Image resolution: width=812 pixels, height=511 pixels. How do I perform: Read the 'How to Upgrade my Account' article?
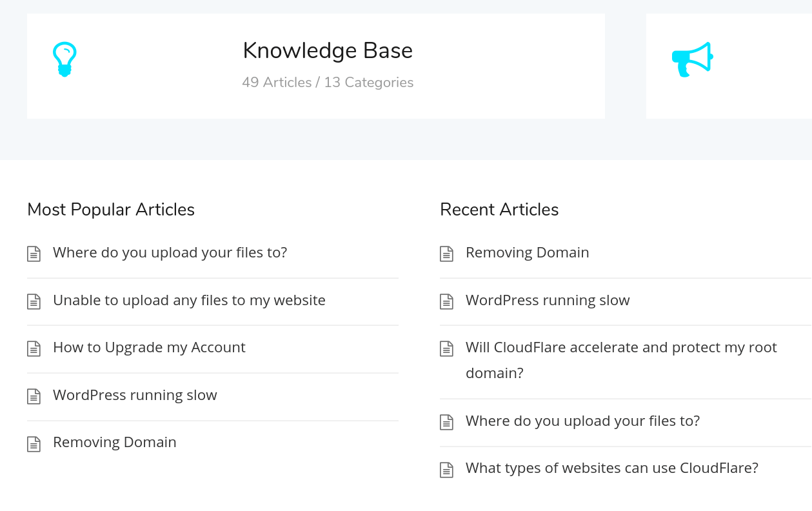click(149, 347)
